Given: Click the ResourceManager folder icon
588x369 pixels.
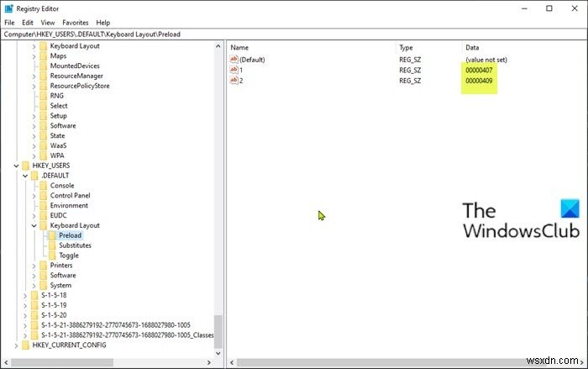Looking at the screenshot, I should click(44, 76).
